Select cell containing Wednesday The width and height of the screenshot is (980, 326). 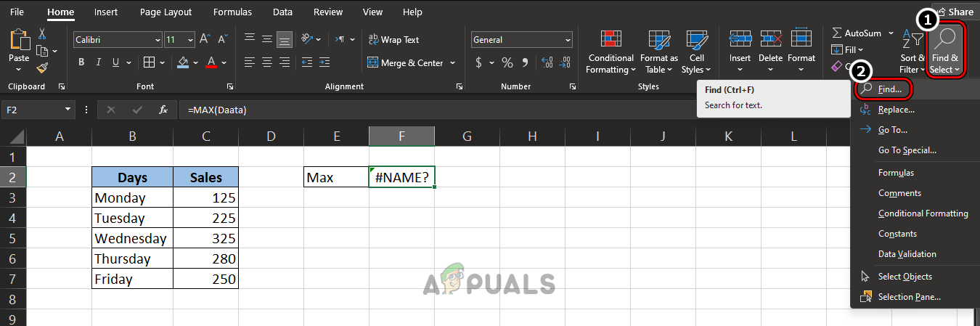click(x=132, y=238)
